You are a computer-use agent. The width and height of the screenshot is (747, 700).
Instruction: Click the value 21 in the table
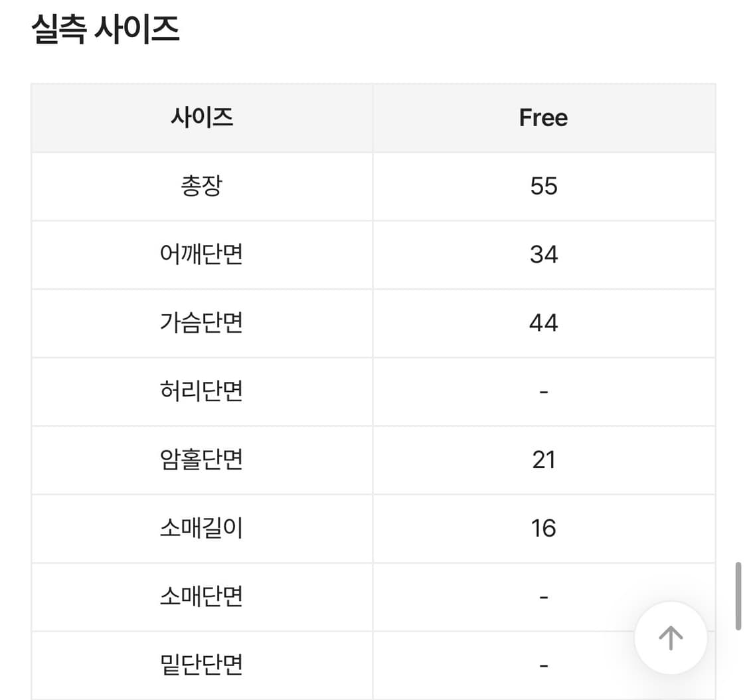tap(543, 460)
